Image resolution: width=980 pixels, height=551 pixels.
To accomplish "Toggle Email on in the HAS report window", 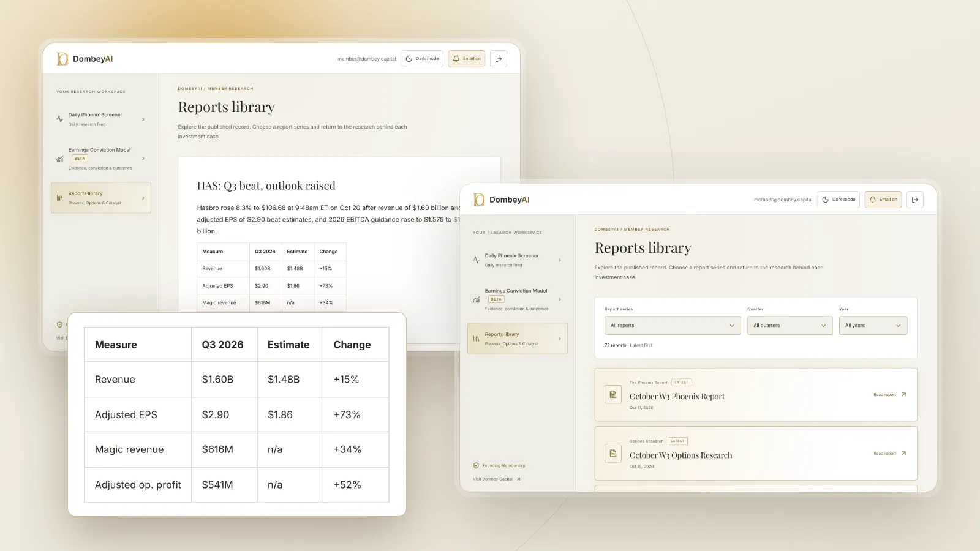I will pos(467,59).
